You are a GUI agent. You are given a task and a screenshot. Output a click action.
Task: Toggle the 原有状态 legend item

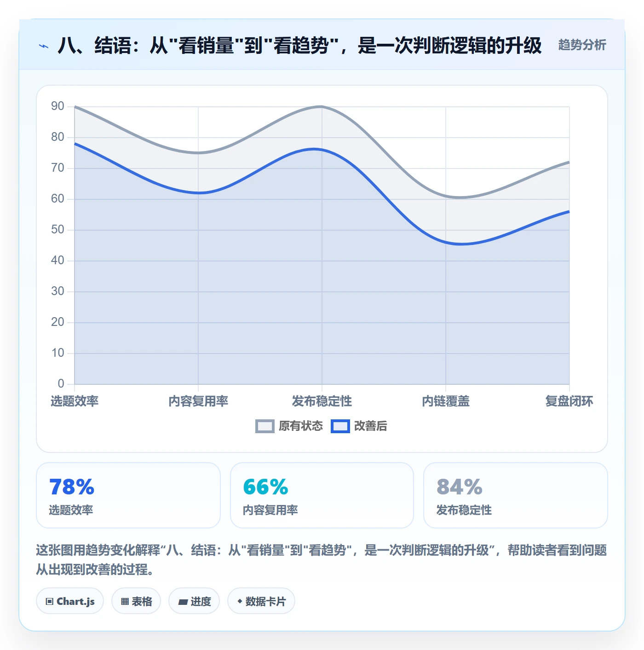pyautogui.click(x=289, y=426)
